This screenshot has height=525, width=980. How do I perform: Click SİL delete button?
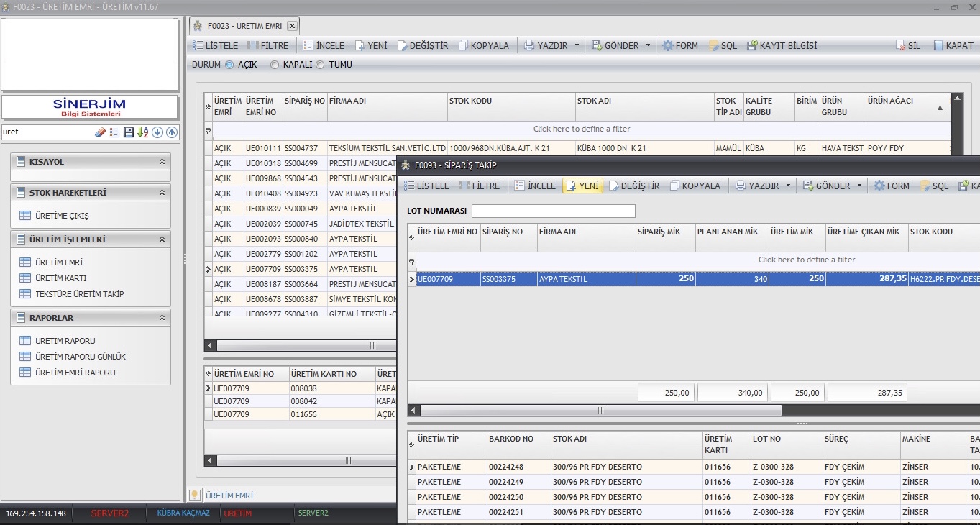click(x=908, y=45)
